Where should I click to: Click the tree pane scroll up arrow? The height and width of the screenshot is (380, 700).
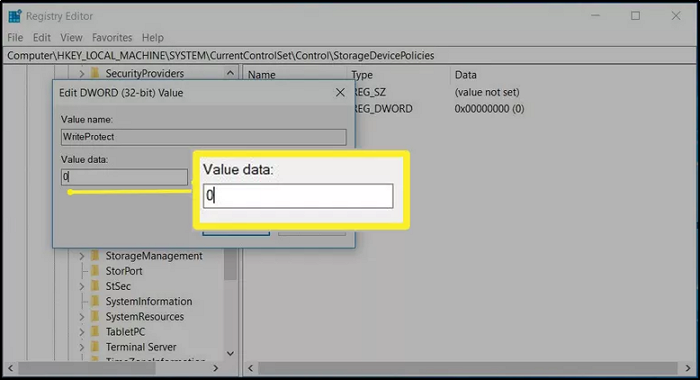pos(230,73)
